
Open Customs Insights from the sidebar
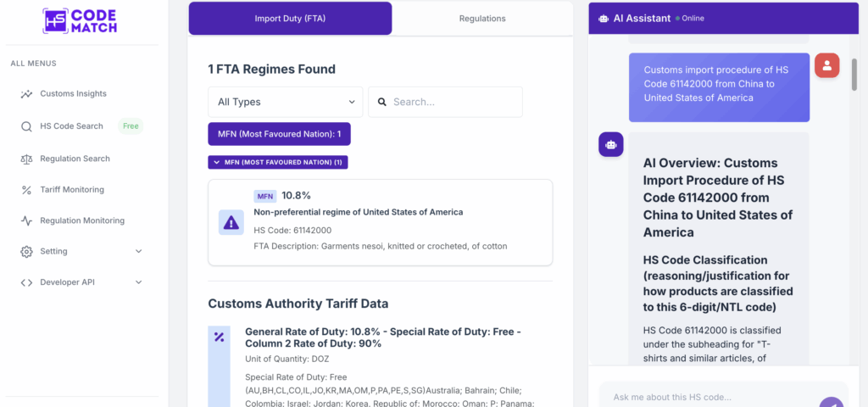click(x=73, y=94)
